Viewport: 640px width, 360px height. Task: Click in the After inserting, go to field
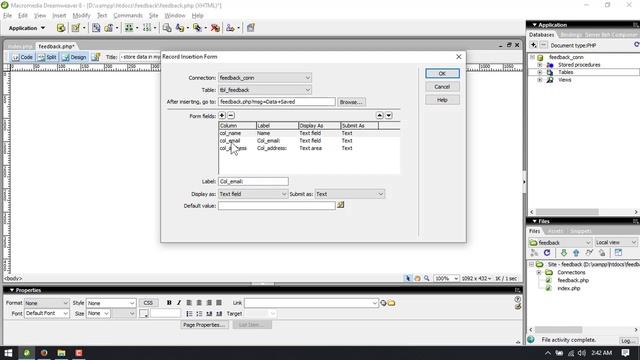point(276,102)
